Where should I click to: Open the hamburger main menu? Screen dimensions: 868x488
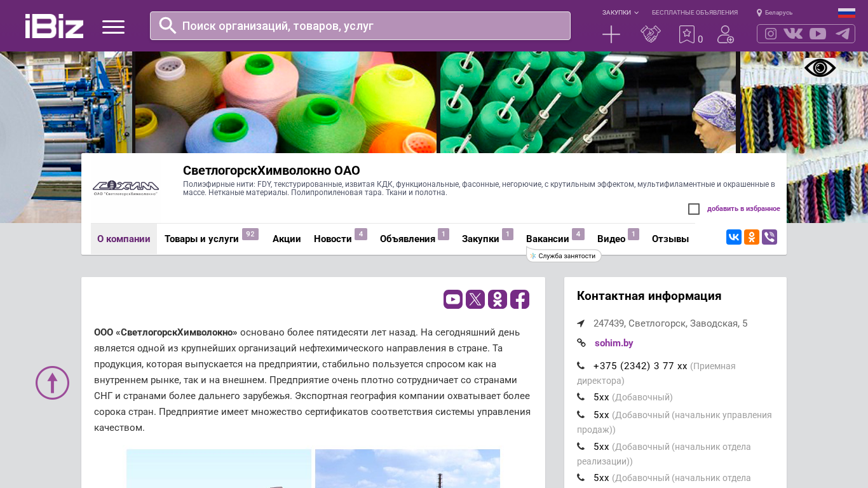[x=113, y=27]
